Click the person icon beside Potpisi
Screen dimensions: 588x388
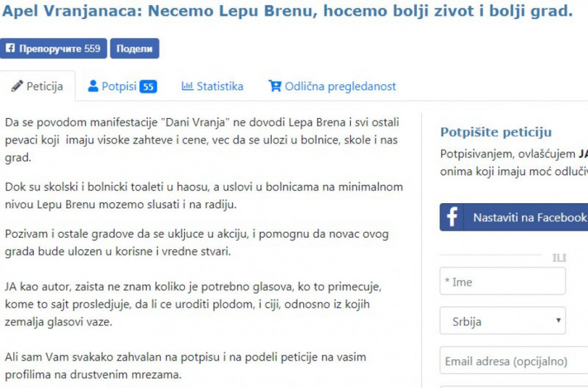click(93, 86)
